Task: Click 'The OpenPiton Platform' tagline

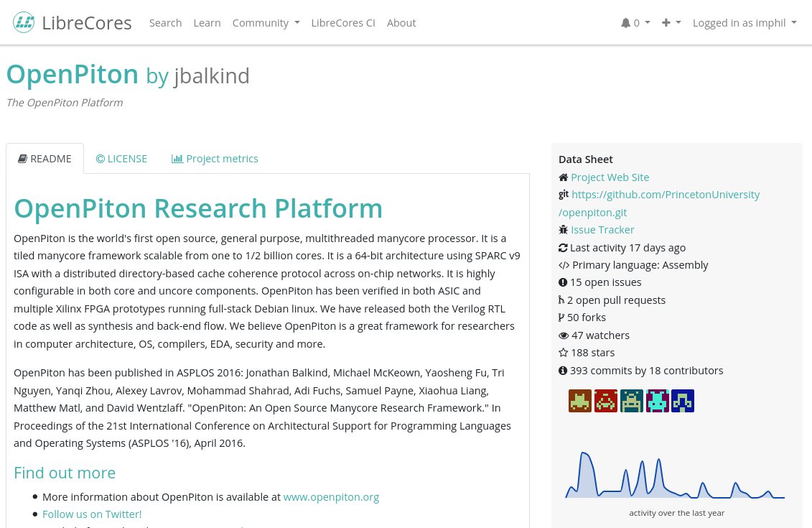Action: pyautogui.click(x=65, y=103)
